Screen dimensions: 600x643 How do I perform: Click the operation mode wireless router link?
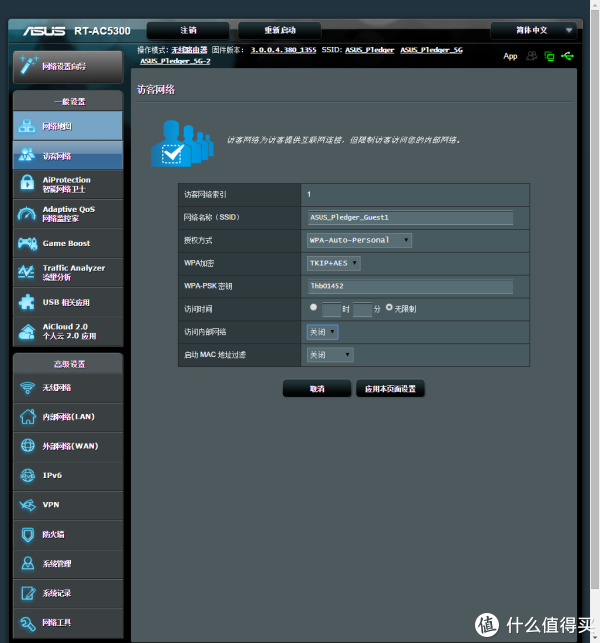189,50
